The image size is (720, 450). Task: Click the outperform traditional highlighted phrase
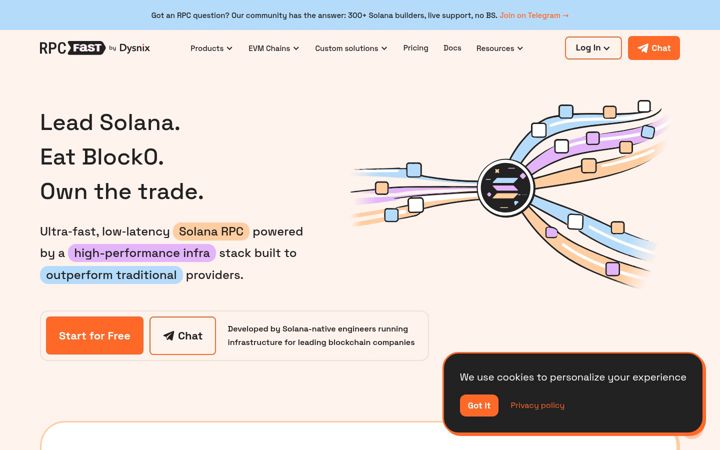(111, 275)
